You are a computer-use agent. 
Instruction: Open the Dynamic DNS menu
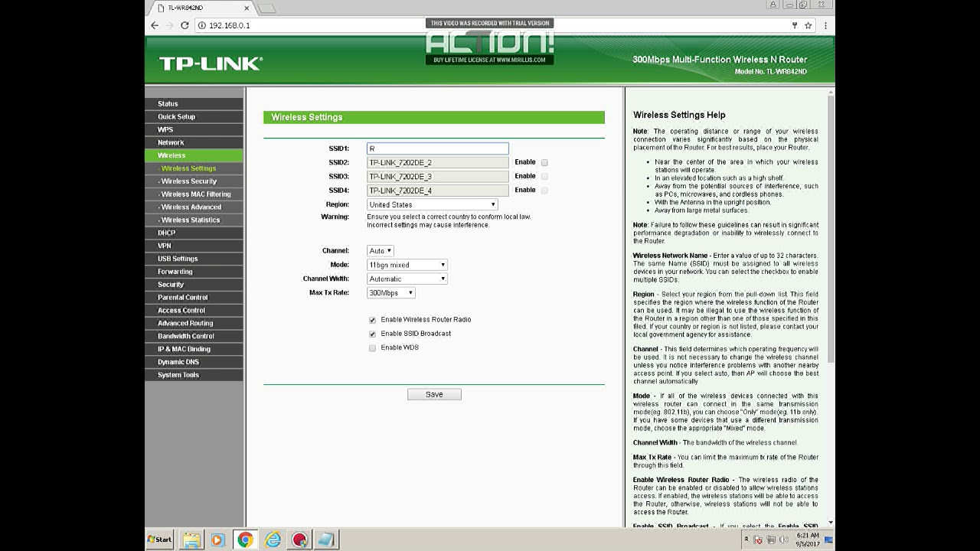(x=194, y=362)
